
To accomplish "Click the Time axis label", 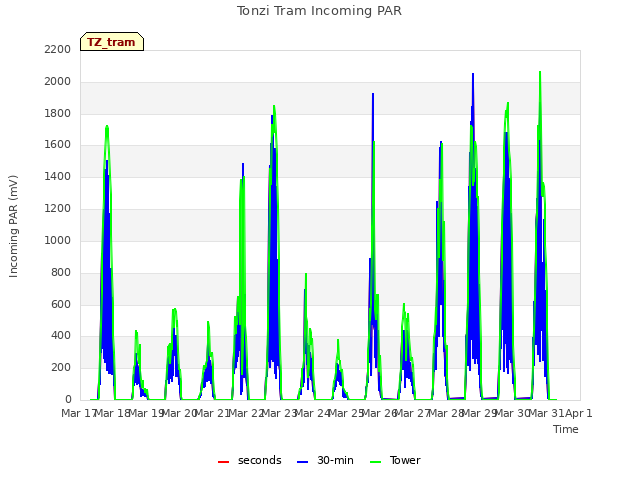I will (566, 429).
